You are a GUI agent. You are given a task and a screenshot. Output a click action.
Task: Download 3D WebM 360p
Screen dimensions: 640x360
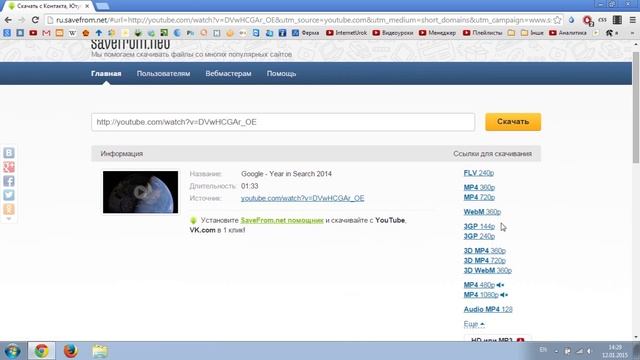487,270
